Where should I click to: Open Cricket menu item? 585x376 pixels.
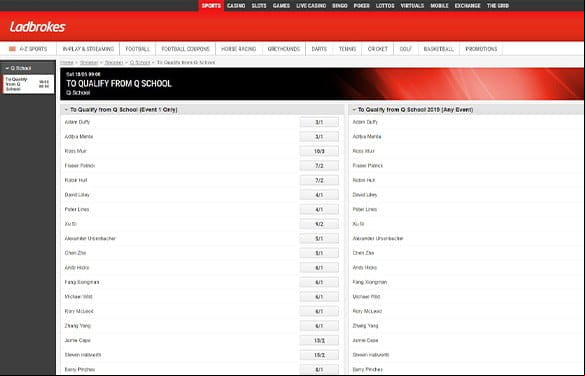(378, 49)
